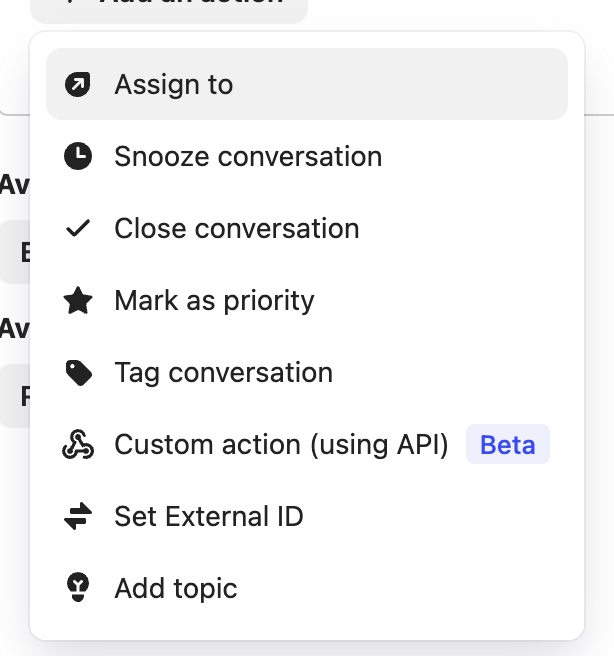Click the arrow icon beside Assign to
Screen dimensions: 614x656
pos(77,85)
